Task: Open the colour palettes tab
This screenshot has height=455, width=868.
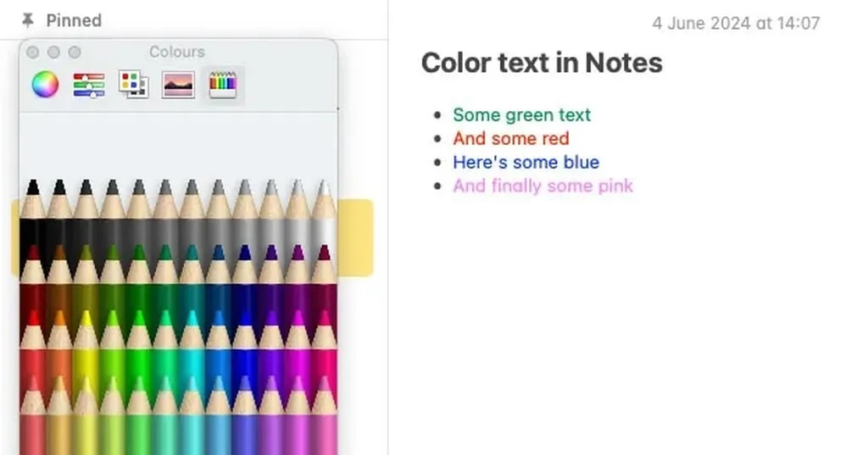Action: tap(133, 85)
